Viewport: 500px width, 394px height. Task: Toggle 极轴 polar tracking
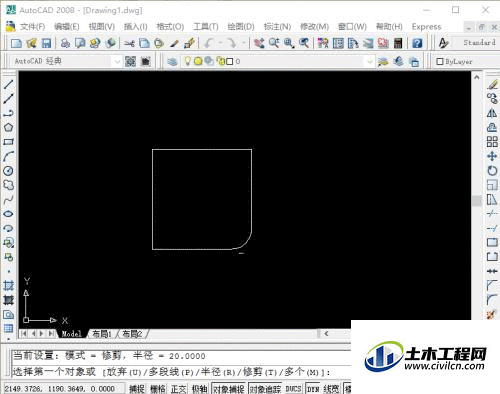click(199, 389)
